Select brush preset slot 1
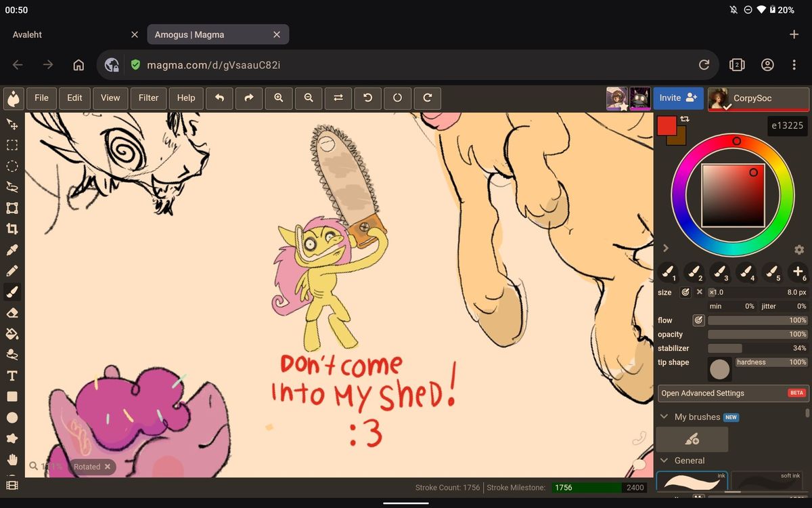 (x=668, y=273)
